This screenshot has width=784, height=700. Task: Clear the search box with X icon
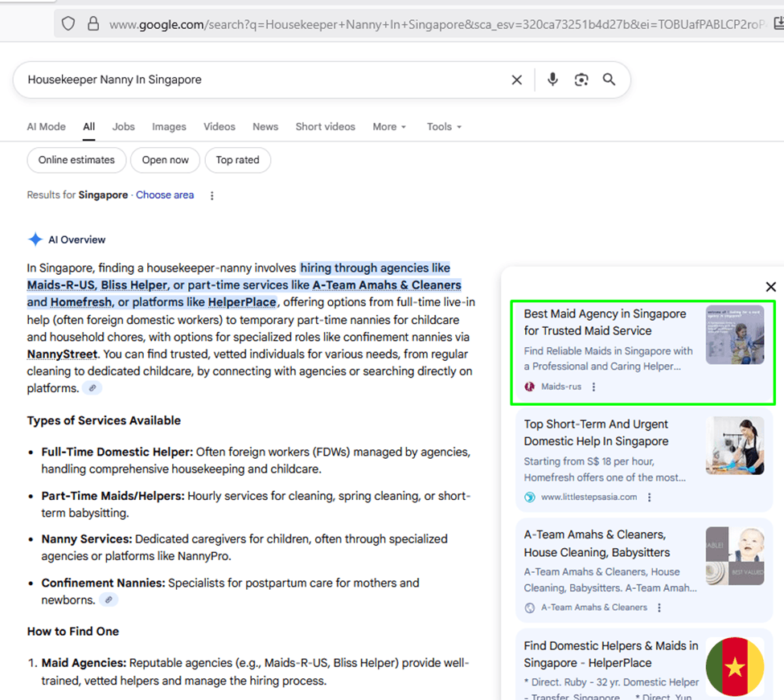(517, 80)
